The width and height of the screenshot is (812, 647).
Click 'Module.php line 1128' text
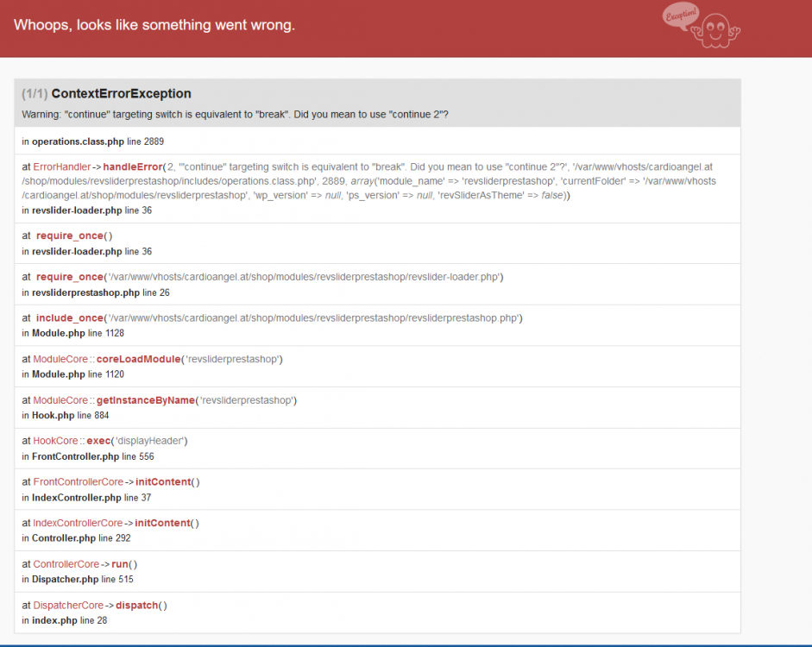point(79,333)
